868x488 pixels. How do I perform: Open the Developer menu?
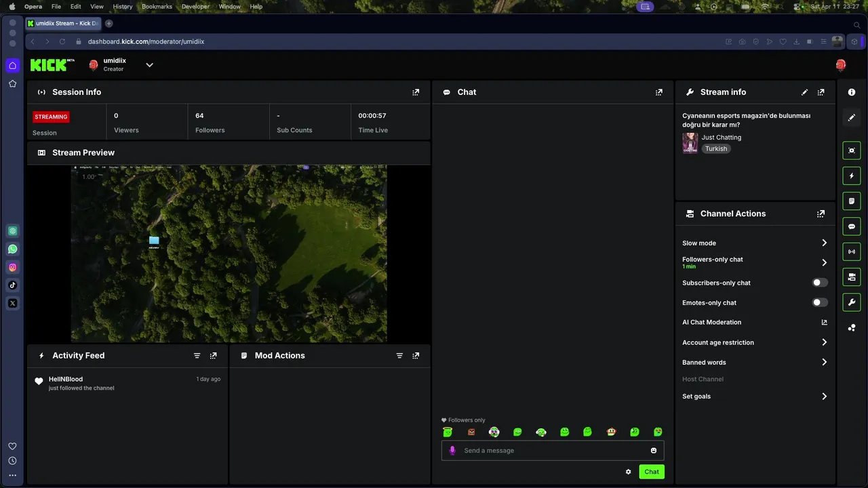point(195,6)
